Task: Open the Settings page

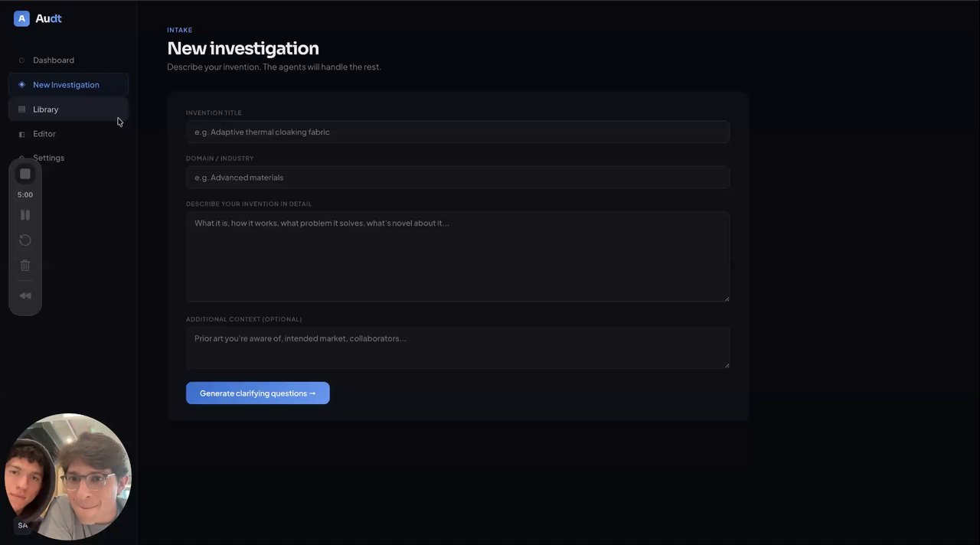Action: pyautogui.click(x=48, y=158)
